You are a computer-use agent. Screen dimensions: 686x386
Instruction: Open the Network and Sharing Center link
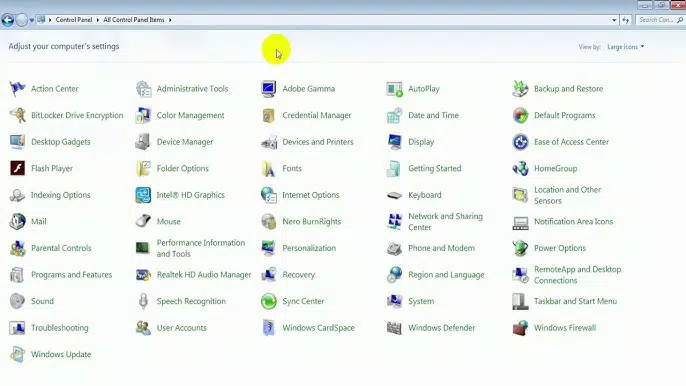point(445,222)
